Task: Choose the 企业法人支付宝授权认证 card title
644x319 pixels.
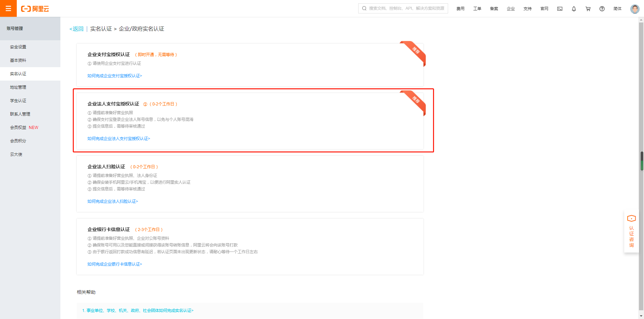Action: pos(113,104)
